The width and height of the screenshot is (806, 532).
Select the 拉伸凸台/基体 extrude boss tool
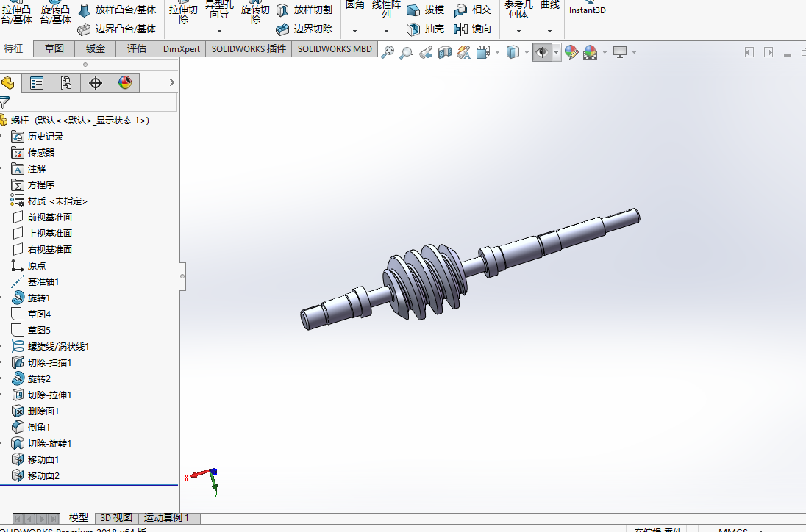pos(17,12)
